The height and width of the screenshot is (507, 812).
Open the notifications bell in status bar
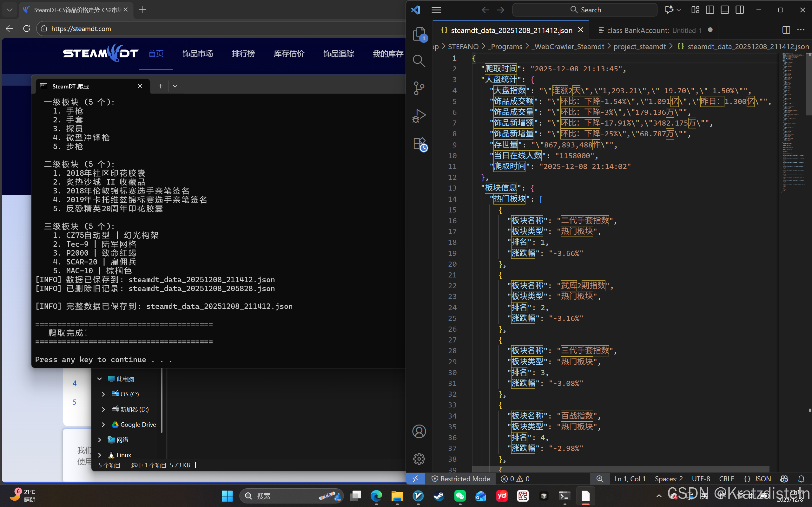(801, 479)
